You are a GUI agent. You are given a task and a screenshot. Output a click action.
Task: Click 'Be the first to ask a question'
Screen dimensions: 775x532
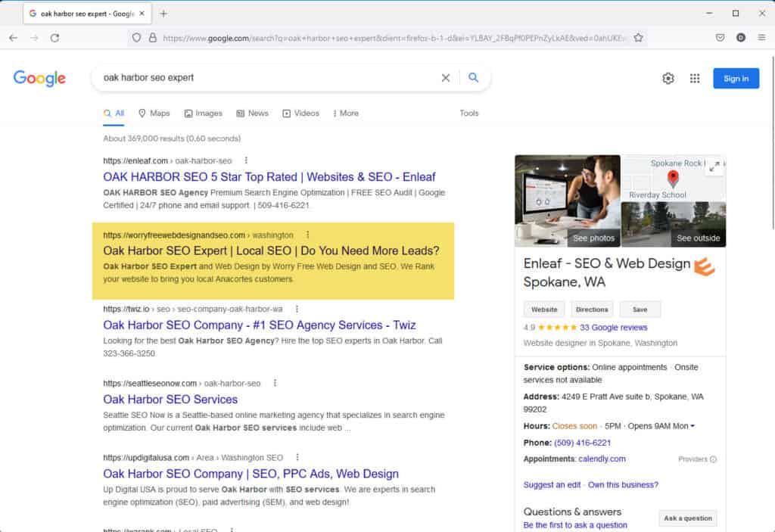[575, 525]
